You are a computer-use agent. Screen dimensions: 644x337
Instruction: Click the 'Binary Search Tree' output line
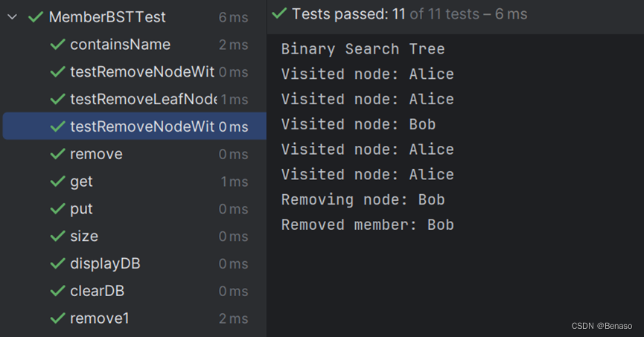click(x=363, y=49)
